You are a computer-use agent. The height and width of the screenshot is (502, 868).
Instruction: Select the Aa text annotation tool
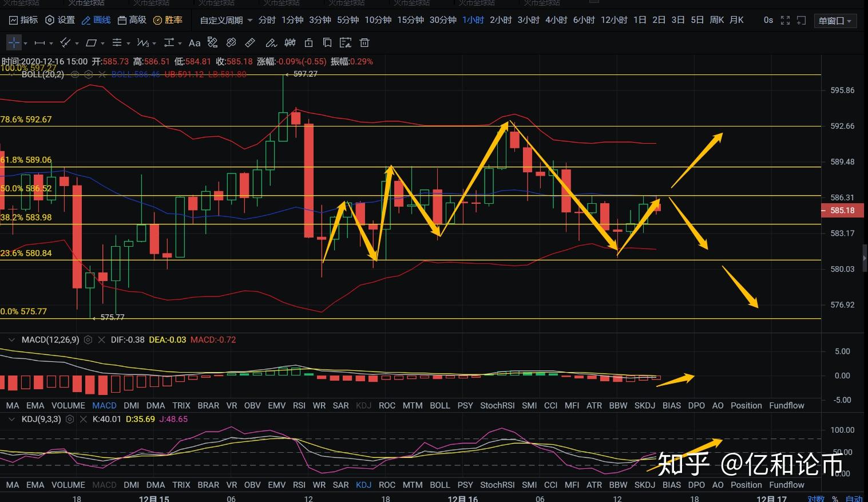[195, 43]
